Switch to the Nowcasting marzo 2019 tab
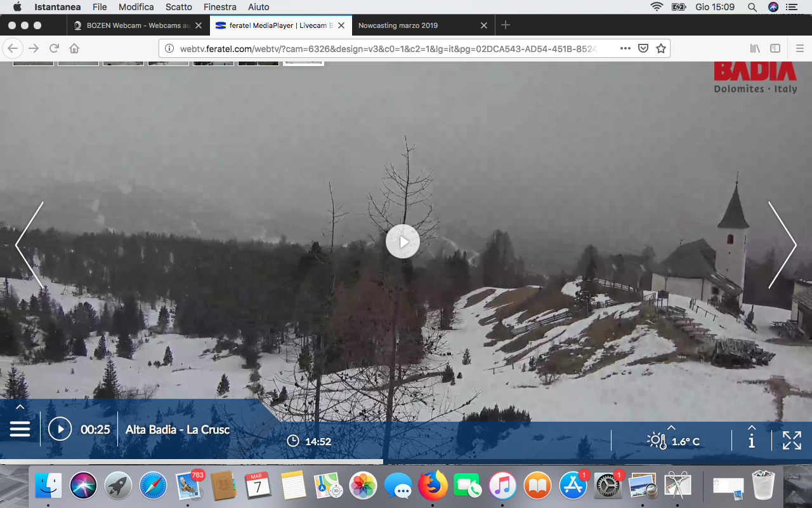 click(x=422, y=25)
